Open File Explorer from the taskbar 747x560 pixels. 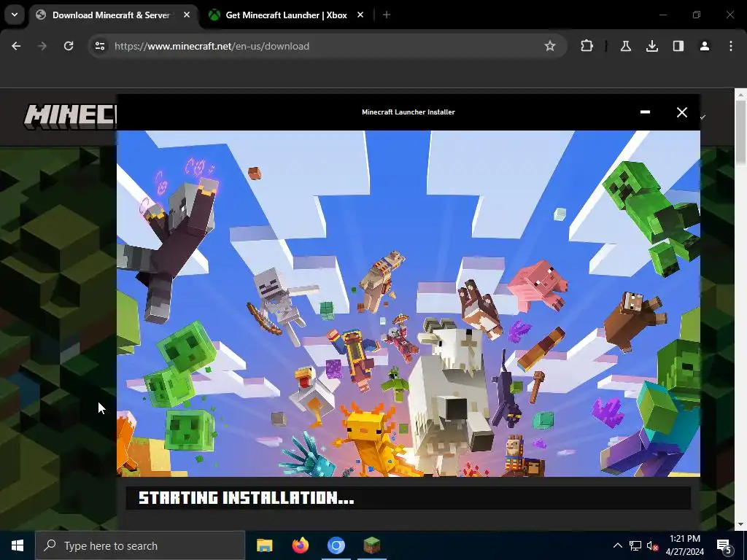[x=264, y=545]
